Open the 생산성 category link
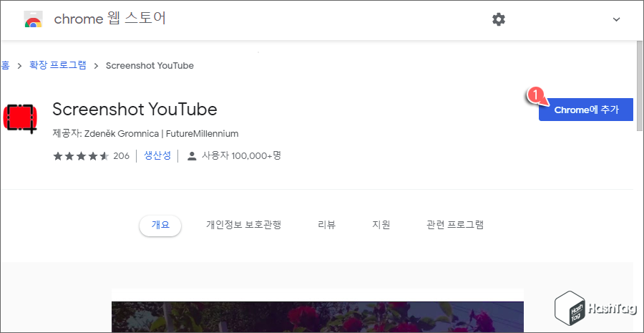The height and width of the screenshot is (333, 644). click(157, 156)
